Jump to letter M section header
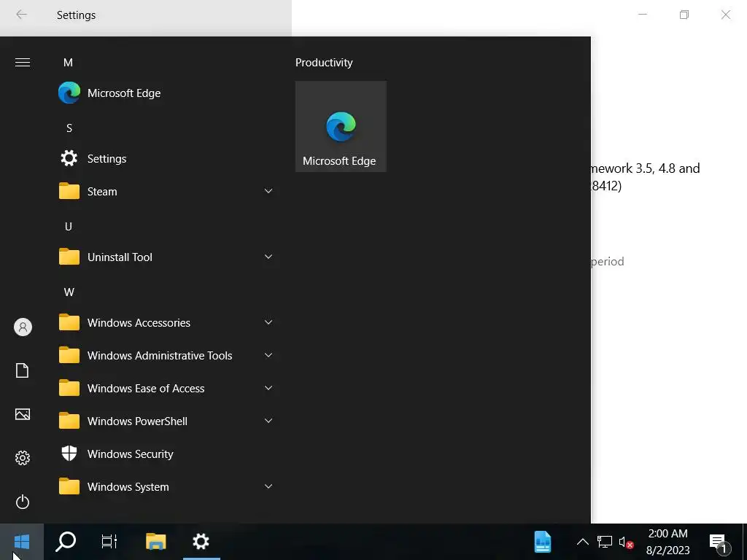Image resolution: width=747 pixels, height=560 pixels. tap(68, 63)
